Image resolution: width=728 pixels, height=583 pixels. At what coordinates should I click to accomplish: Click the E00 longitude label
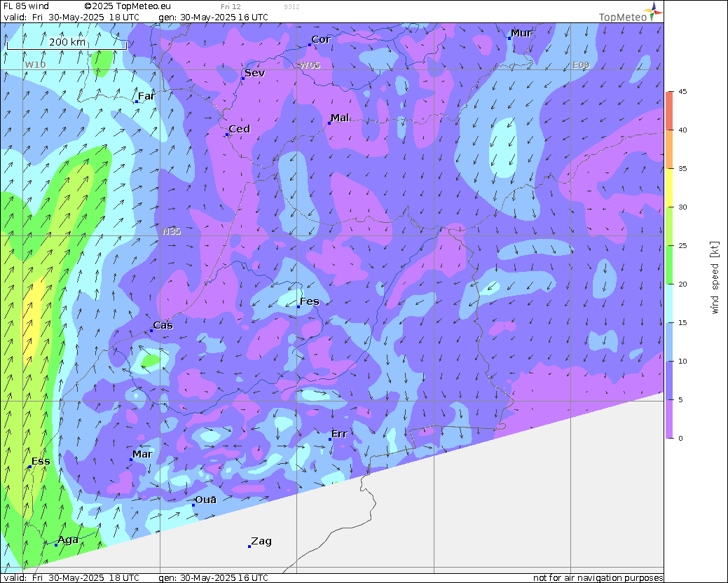[x=581, y=65]
